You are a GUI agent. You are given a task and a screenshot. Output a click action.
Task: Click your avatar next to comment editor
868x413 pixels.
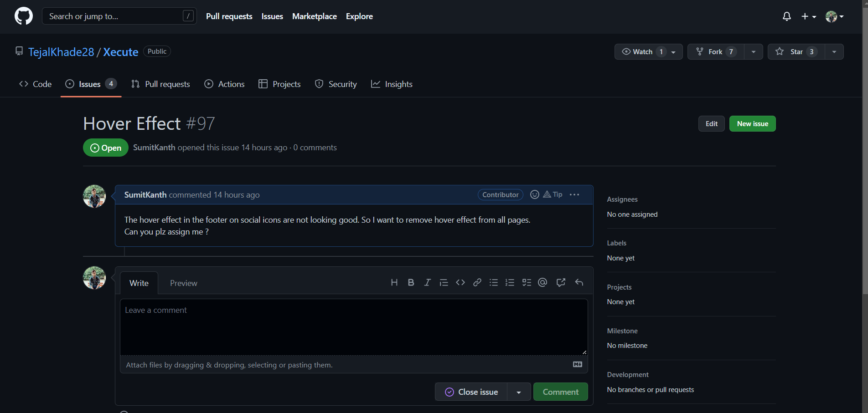94,278
